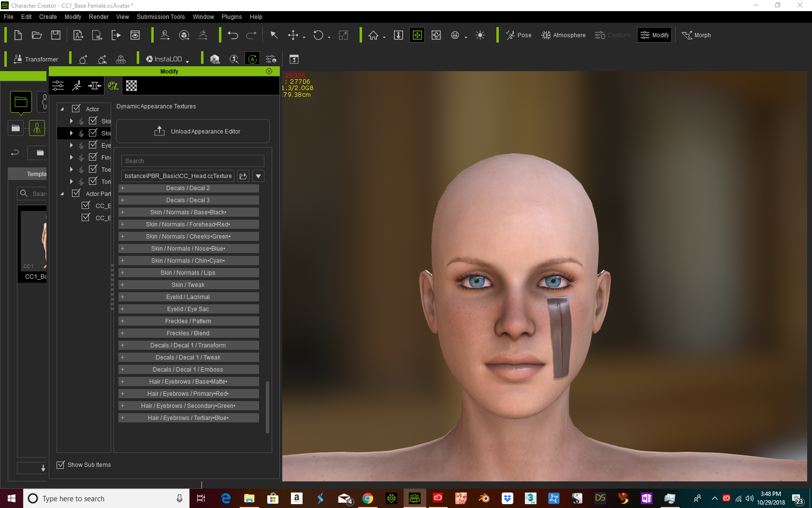Open the File menu
812x508 pixels.
[9, 16]
